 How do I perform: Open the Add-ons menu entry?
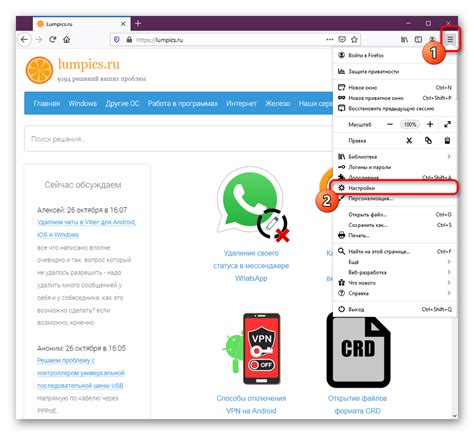pyautogui.click(x=395, y=177)
